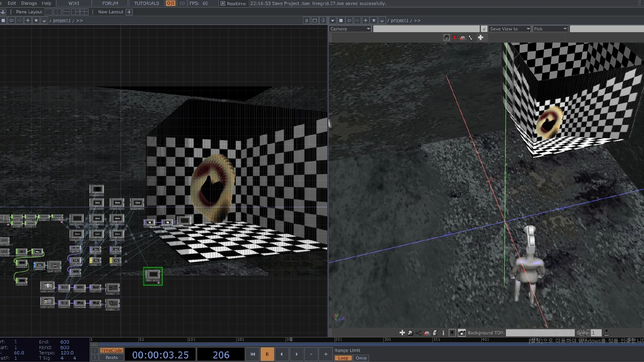The width and height of the screenshot is (644, 362).
Task: Toggle the grid floor icon in viewer toolbar
Action: click(x=462, y=37)
